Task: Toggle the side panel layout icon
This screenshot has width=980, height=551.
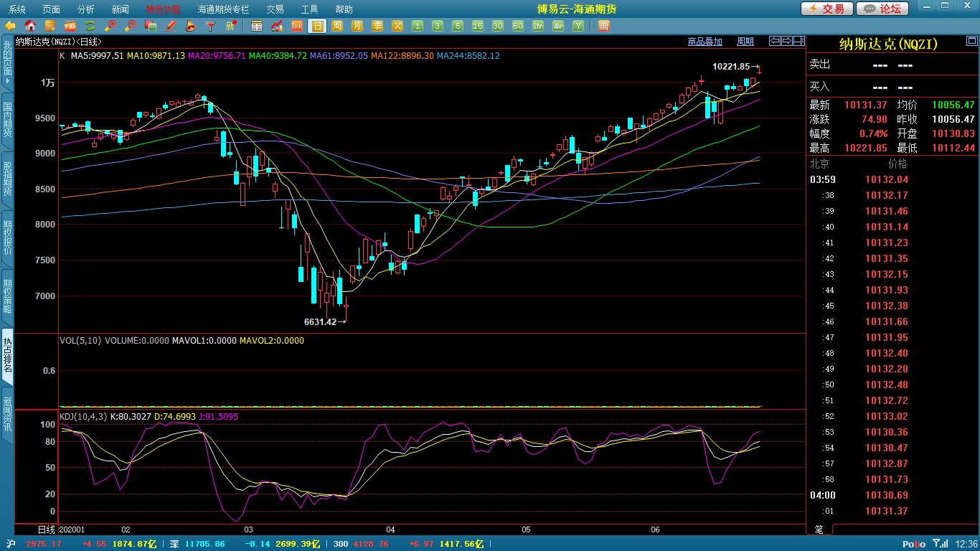Action: pos(798,41)
